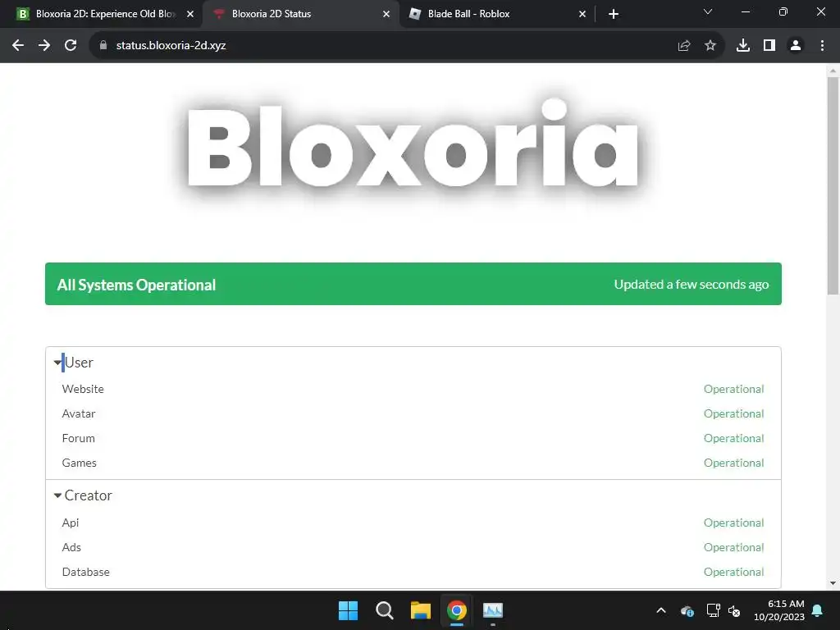Switch to the Blade Ball - Roblox tab
The height and width of the screenshot is (630, 840).
(497, 14)
